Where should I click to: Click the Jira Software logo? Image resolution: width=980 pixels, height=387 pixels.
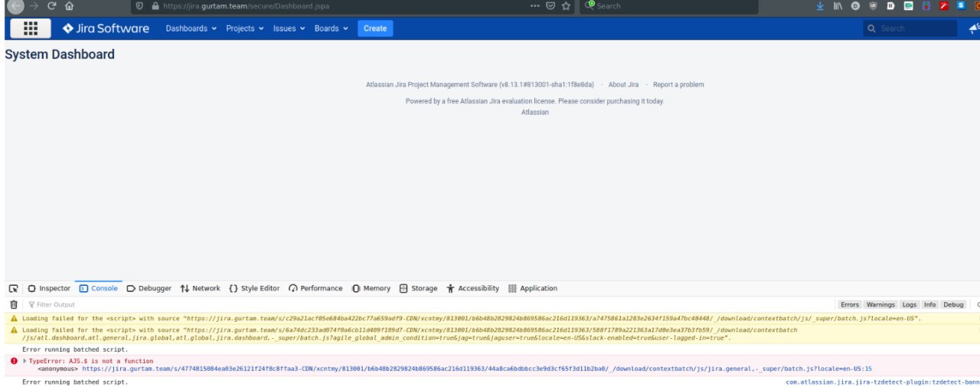(106, 28)
